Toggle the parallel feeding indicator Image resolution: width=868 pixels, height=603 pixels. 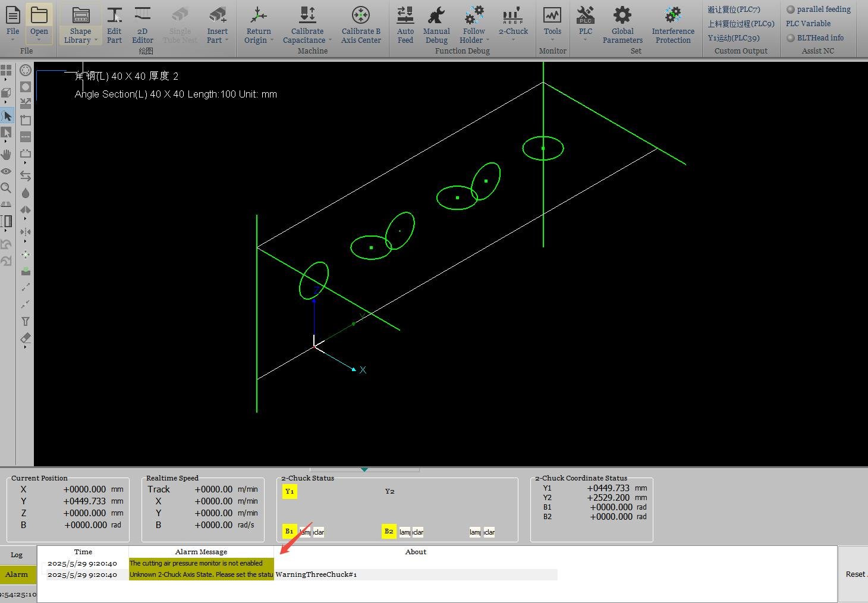pyautogui.click(x=791, y=10)
